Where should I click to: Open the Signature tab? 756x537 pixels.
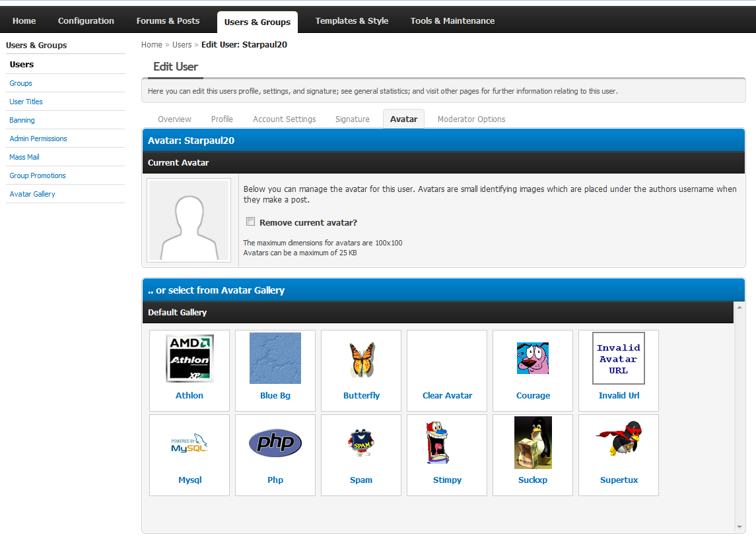353,119
